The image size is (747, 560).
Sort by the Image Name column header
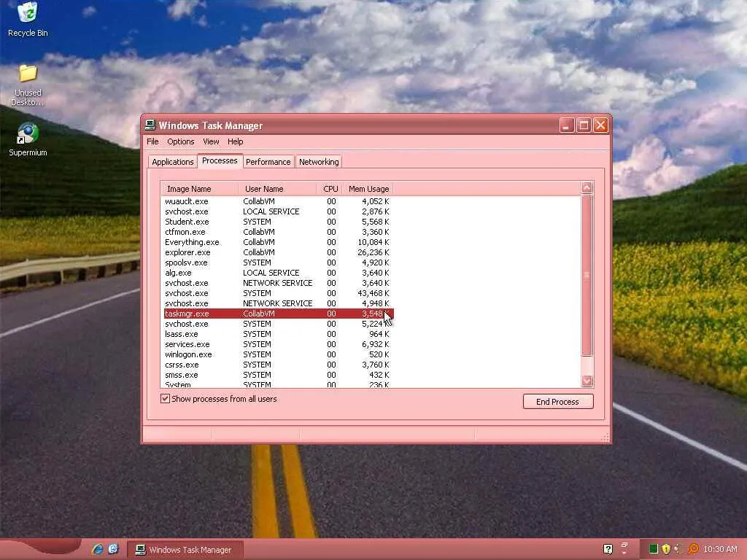200,189
